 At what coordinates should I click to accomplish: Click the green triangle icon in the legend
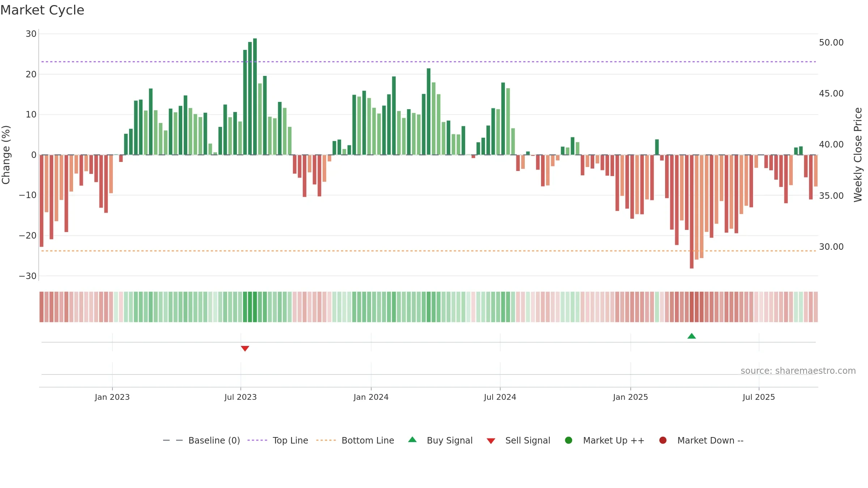coord(412,440)
